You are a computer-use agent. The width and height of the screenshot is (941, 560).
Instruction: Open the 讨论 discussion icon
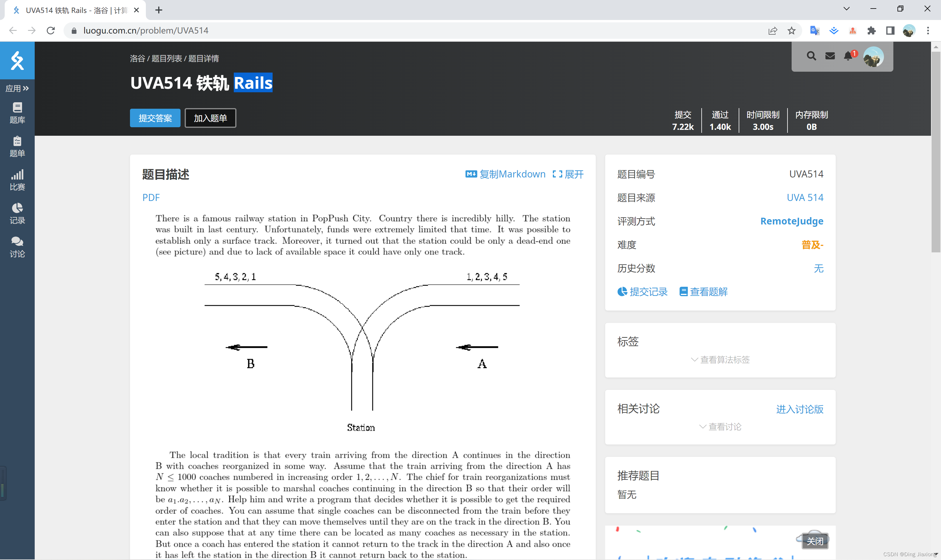point(17,247)
